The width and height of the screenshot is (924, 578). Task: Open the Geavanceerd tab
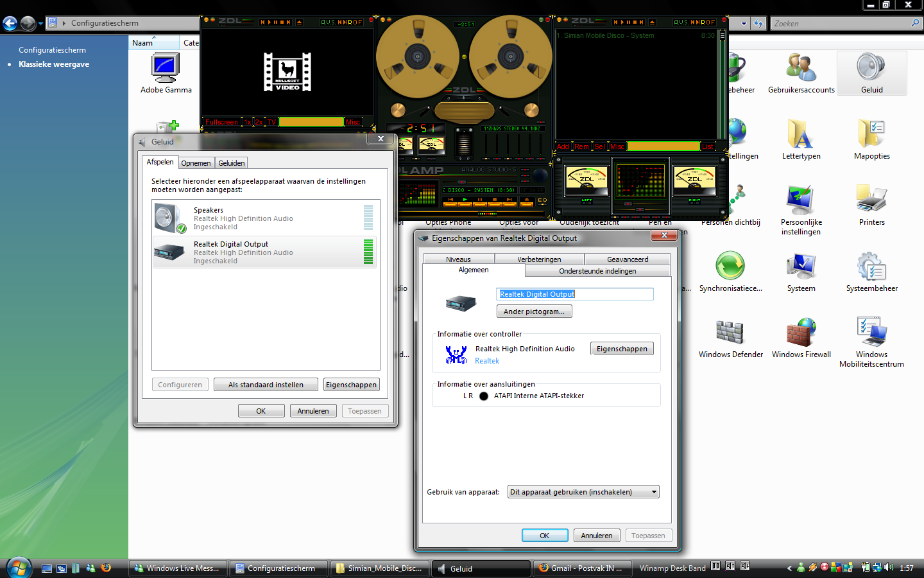628,259
